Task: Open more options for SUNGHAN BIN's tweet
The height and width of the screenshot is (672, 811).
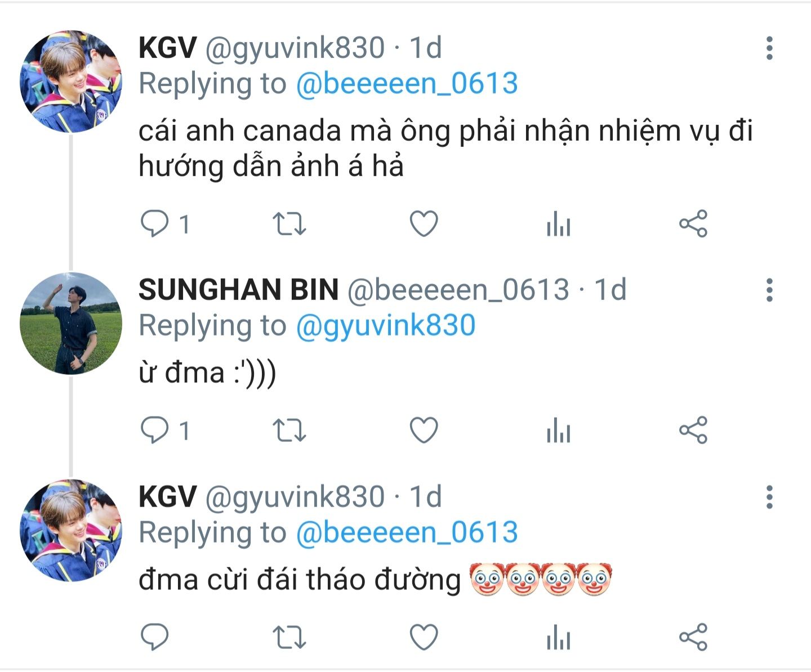Action: [769, 290]
